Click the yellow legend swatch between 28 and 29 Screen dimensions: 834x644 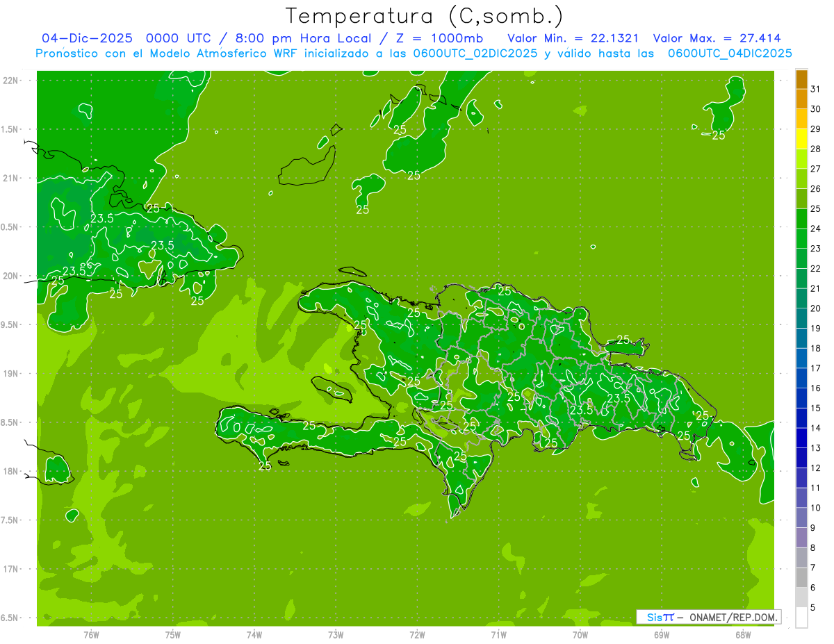[x=801, y=139]
